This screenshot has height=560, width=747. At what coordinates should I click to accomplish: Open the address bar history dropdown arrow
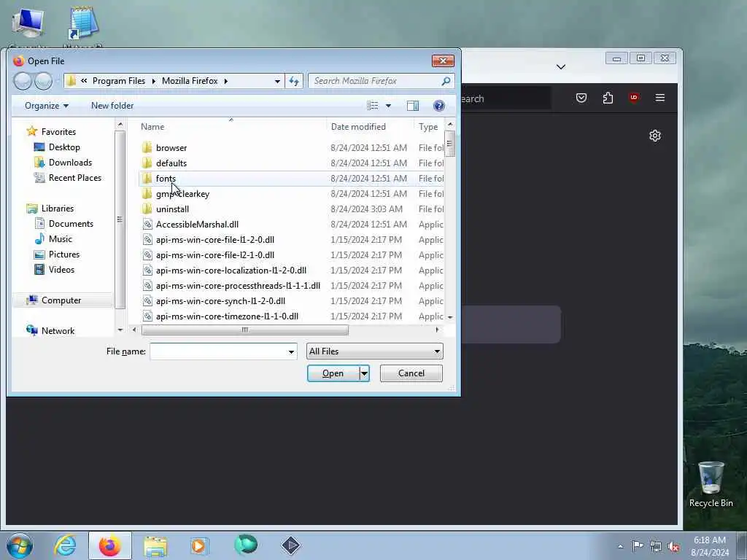277,82
